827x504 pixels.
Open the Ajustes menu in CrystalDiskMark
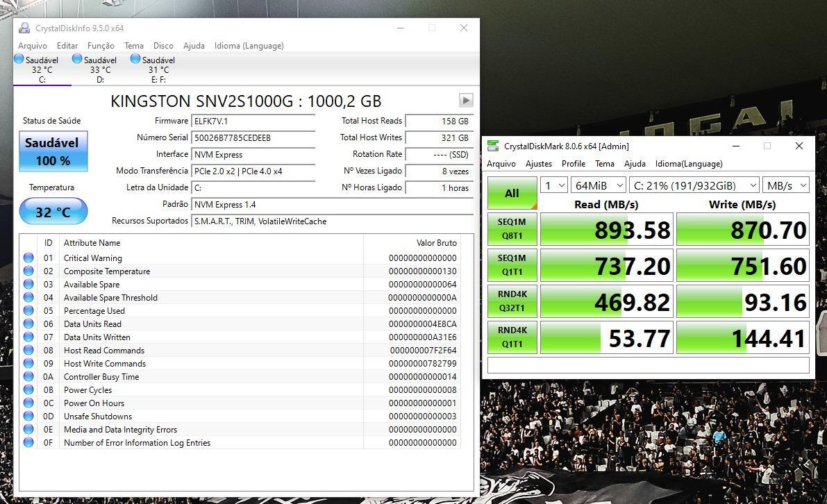pyautogui.click(x=539, y=164)
